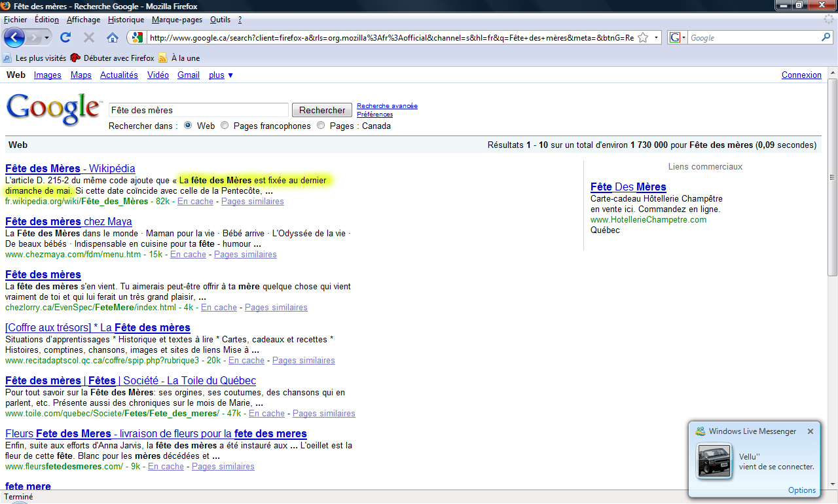Click the Connexion link
The width and height of the screenshot is (838, 504).
(801, 75)
